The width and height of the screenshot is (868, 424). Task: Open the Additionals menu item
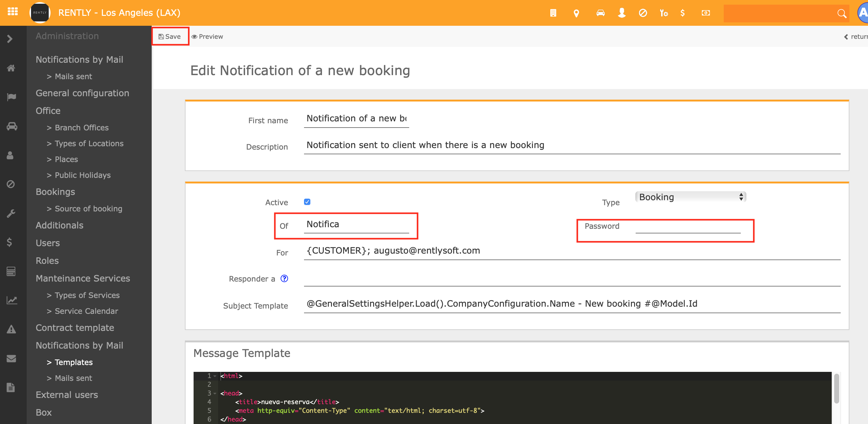click(x=59, y=225)
